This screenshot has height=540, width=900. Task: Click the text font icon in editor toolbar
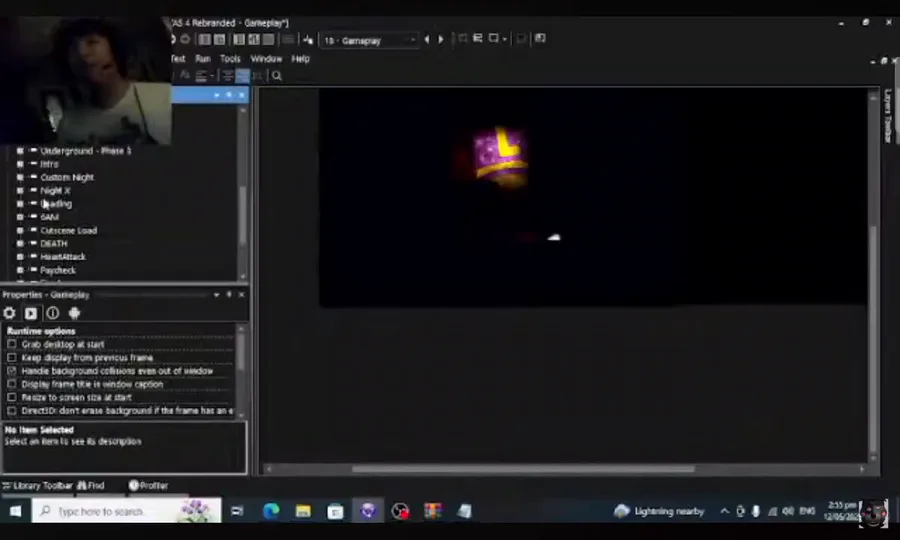pyautogui.click(x=185, y=75)
